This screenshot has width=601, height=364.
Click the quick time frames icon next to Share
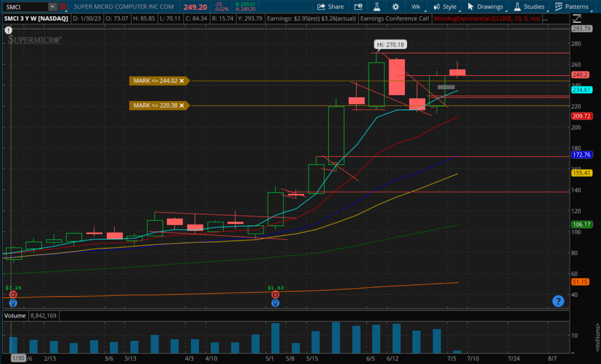(x=358, y=6)
